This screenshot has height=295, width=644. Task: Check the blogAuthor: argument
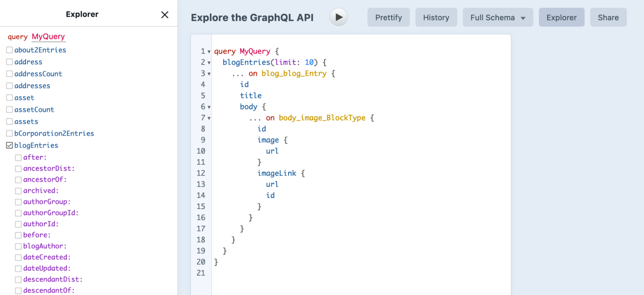click(18, 246)
